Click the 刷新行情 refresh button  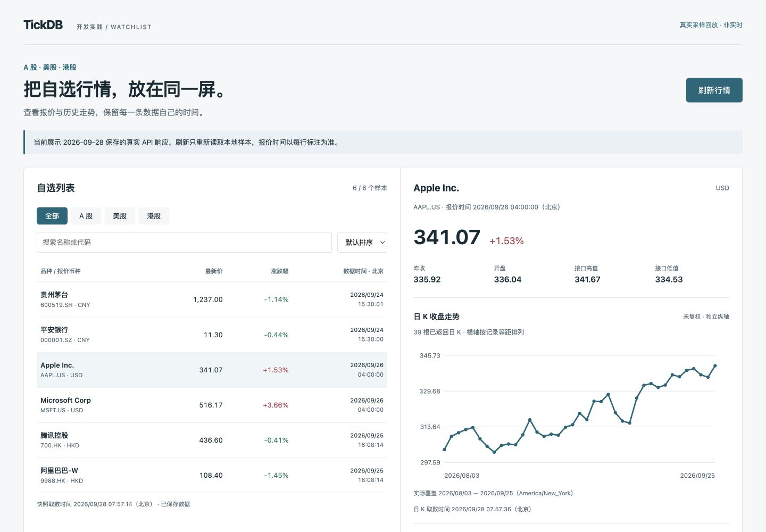714,90
